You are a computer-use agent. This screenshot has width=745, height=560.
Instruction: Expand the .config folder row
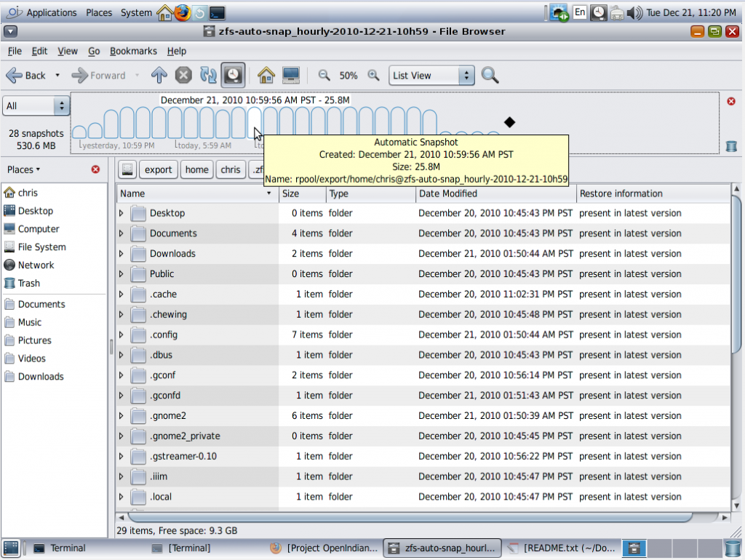(x=121, y=335)
